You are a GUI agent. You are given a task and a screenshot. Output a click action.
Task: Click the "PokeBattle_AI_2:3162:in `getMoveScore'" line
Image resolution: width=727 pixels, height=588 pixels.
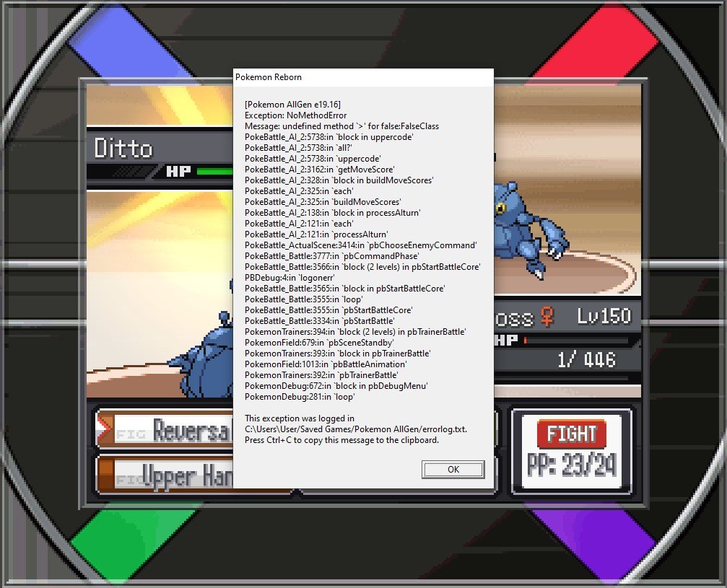pyautogui.click(x=319, y=169)
